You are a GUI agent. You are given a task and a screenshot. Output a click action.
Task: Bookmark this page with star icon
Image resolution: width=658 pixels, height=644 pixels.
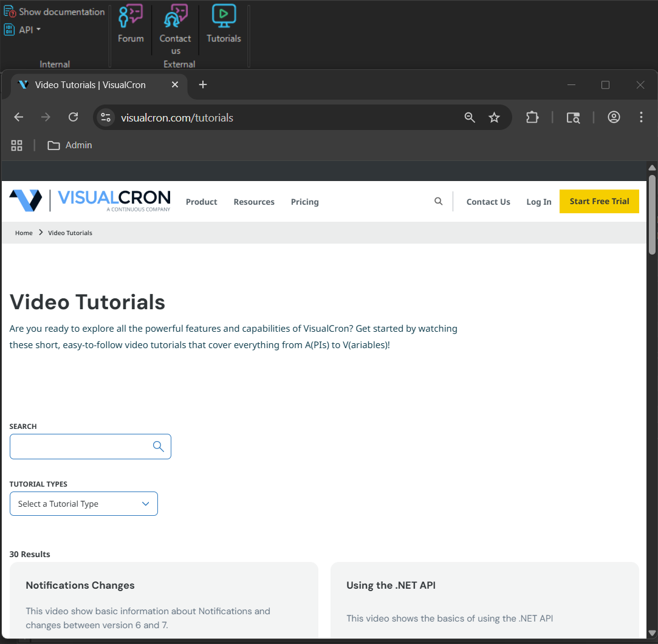[x=494, y=118]
